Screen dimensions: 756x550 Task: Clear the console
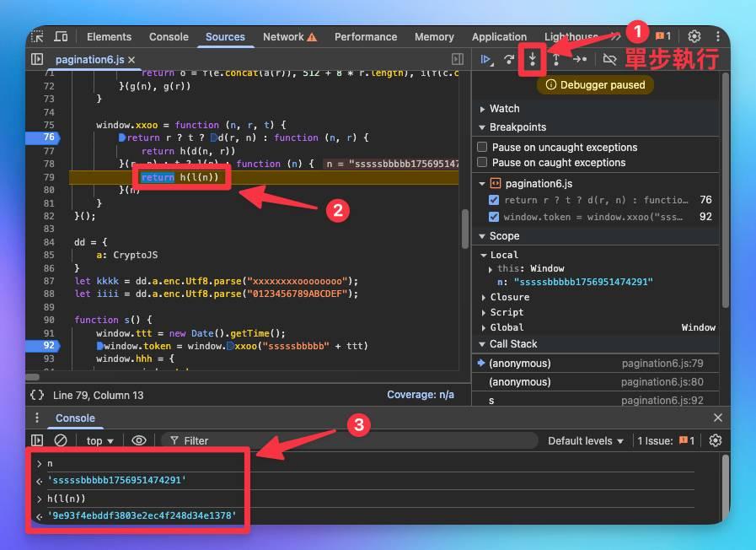click(x=61, y=440)
